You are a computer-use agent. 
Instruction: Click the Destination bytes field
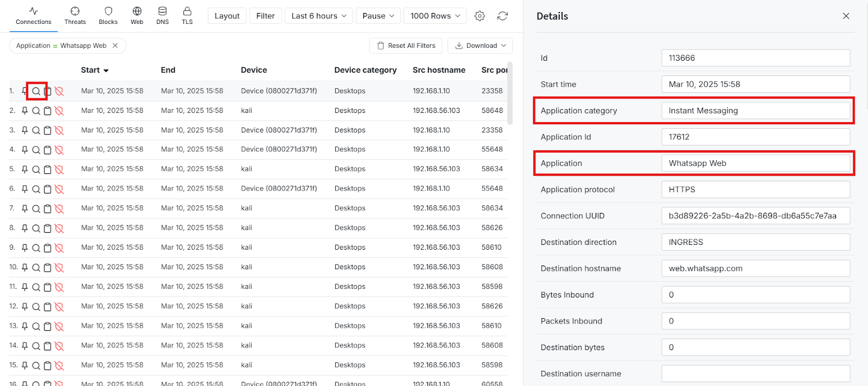click(x=756, y=347)
